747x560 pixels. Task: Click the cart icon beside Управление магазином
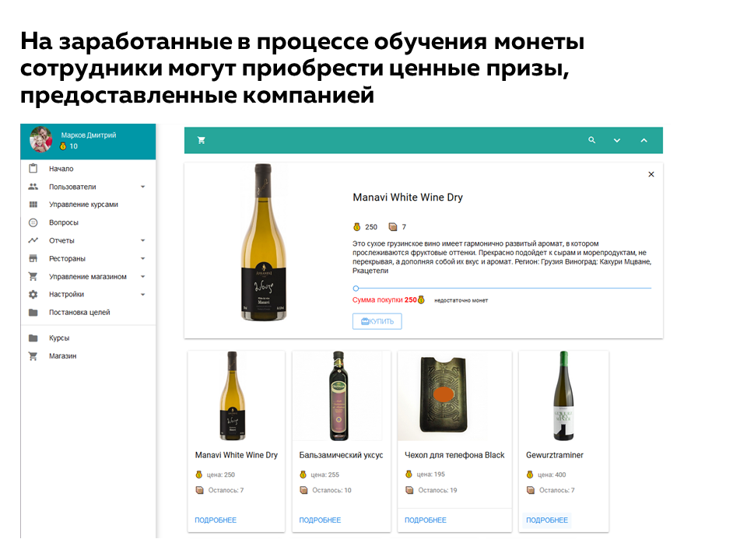pos(33,276)
